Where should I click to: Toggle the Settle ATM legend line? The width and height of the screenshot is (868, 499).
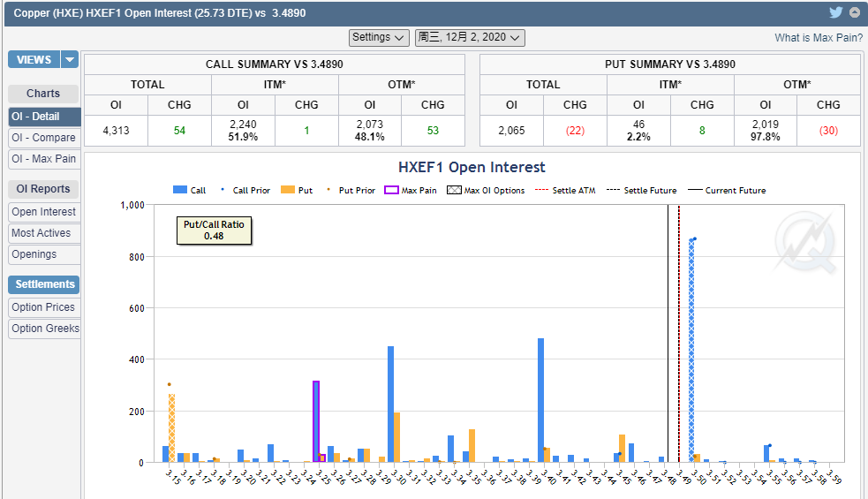[x=541, y=190]
